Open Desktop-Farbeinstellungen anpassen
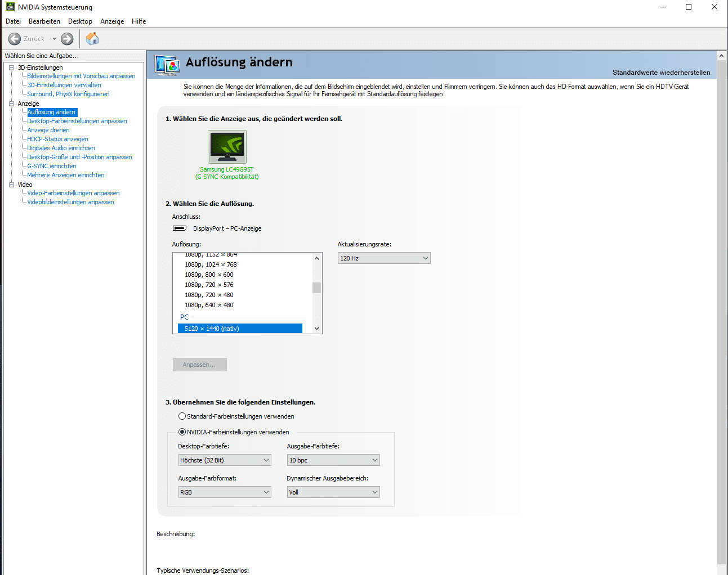The width and height of the screenshot is (728, 575). coord(77,121)
